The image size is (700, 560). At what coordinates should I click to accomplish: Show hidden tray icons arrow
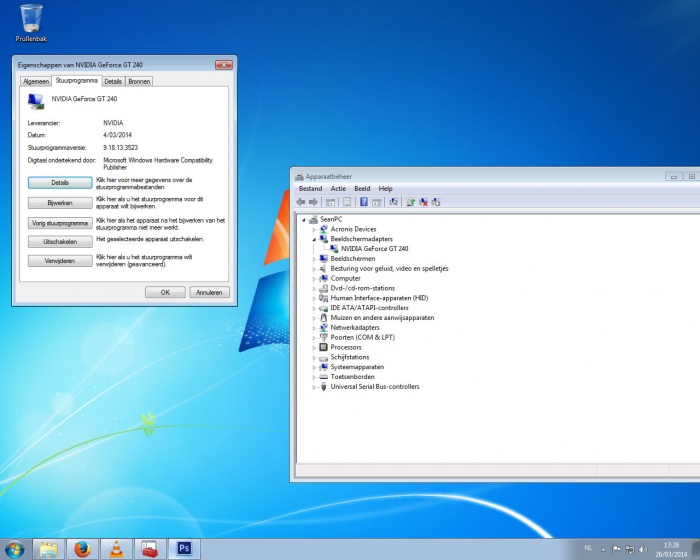click(x=603, y=550)
